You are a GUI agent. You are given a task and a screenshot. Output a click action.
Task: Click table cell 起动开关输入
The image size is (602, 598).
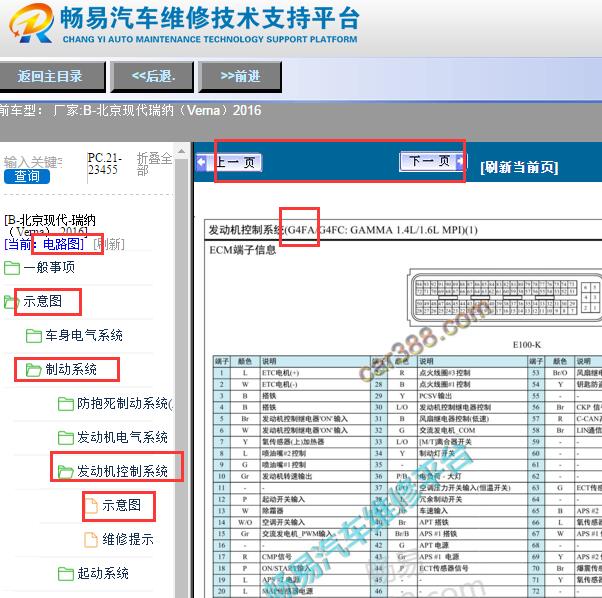point(315,499)
